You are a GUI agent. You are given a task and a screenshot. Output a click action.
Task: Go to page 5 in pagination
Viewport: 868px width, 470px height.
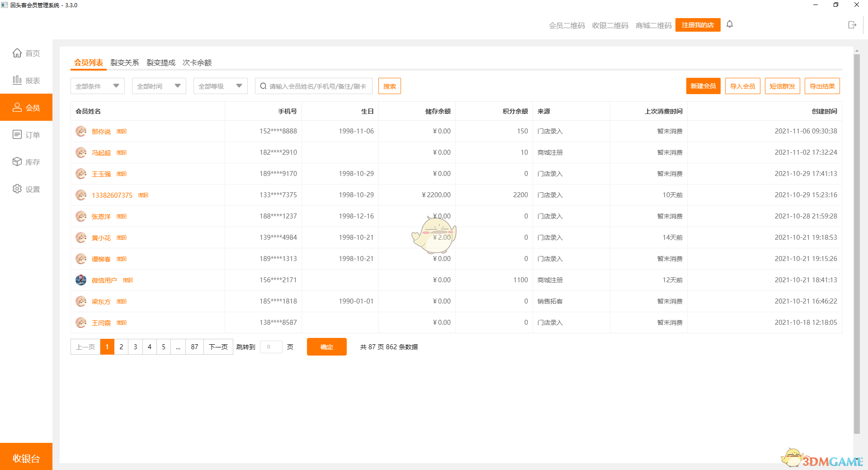pyautogui.click(x=164, y=347)
